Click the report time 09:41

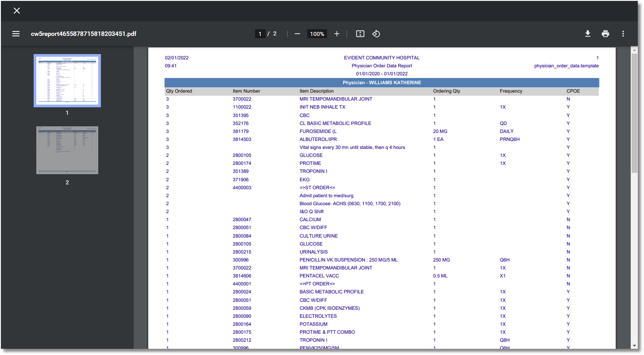pyautogui.click(x=171, y=66)
